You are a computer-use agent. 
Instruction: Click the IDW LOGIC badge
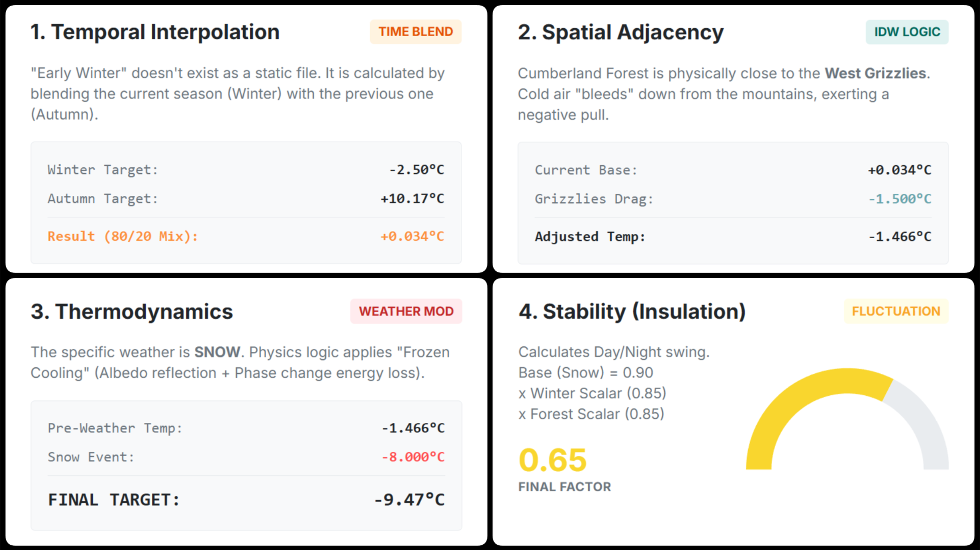[x=907, y=32]
